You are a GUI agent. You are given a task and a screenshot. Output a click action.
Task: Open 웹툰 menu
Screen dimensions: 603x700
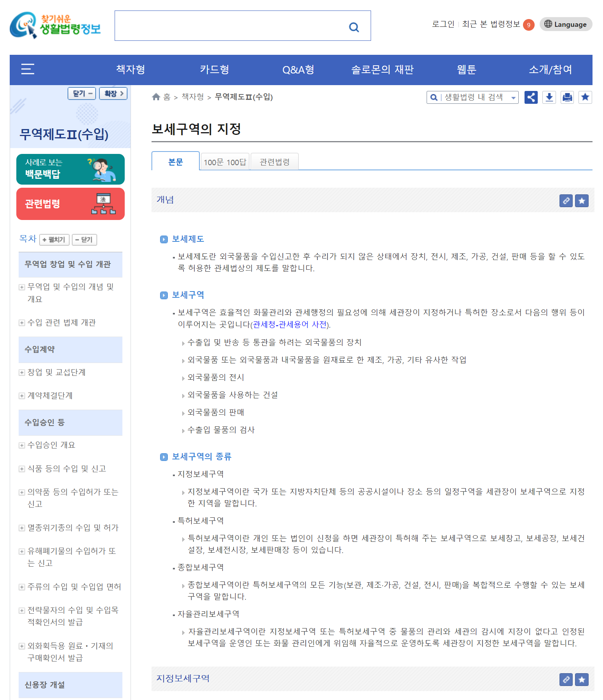tap(466, 70)
